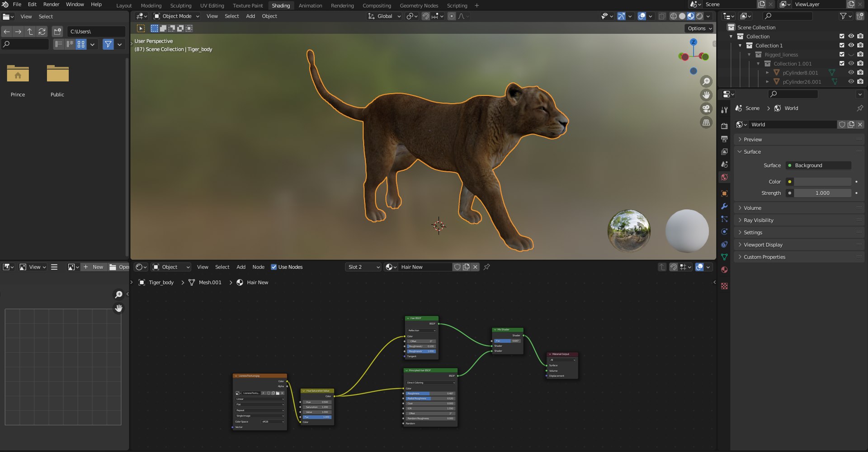Image resolution: width=868 pixels, height=452 pixels.
Task: Hide Collection in viewport via eye icon
Action: pyautogui.click(x=851, y=36)
